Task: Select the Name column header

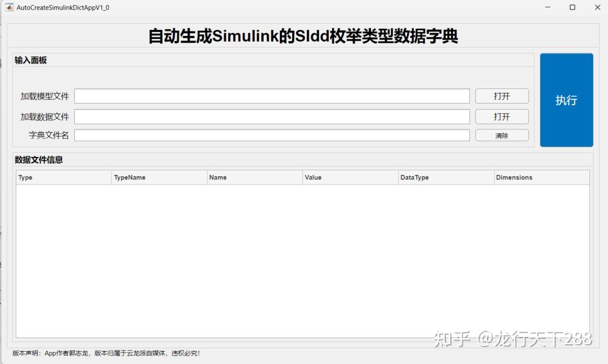Action: click(x=255, y=178)
